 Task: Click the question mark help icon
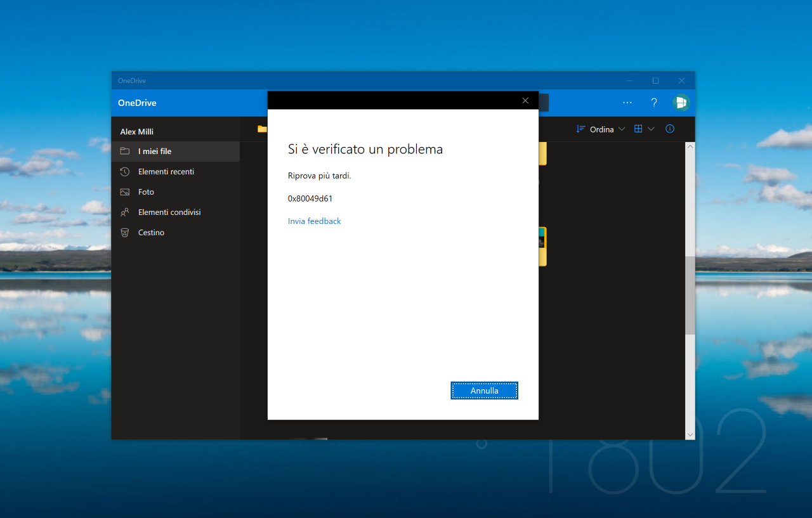(x=654, y=103)
